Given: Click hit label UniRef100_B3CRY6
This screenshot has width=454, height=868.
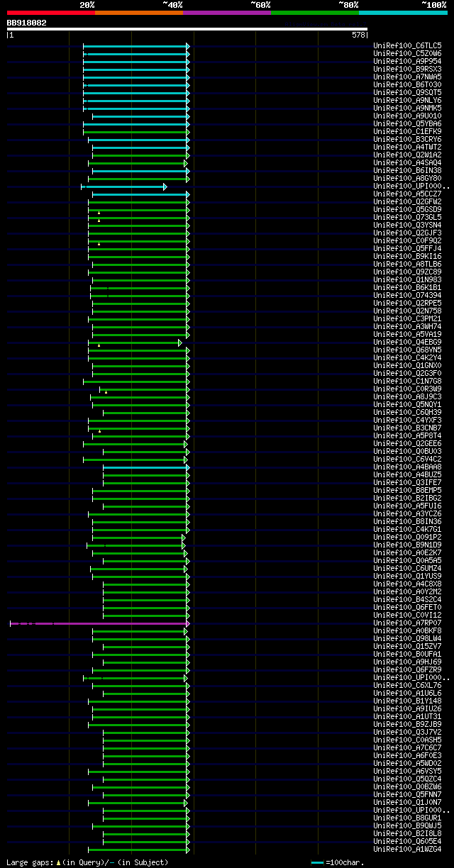Looking at the screenshot, I should (x=407, y=140).
